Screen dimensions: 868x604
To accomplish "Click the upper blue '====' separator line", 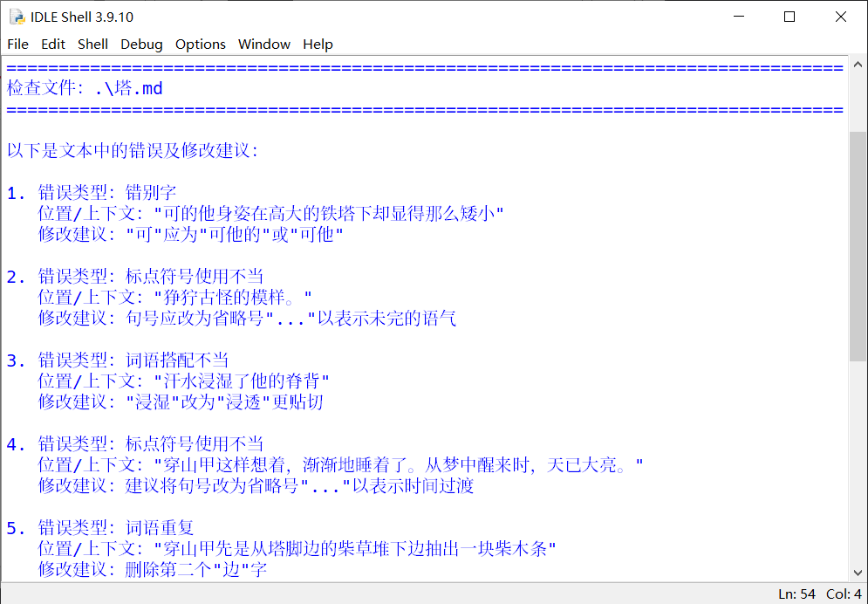I will coord(425,68).
